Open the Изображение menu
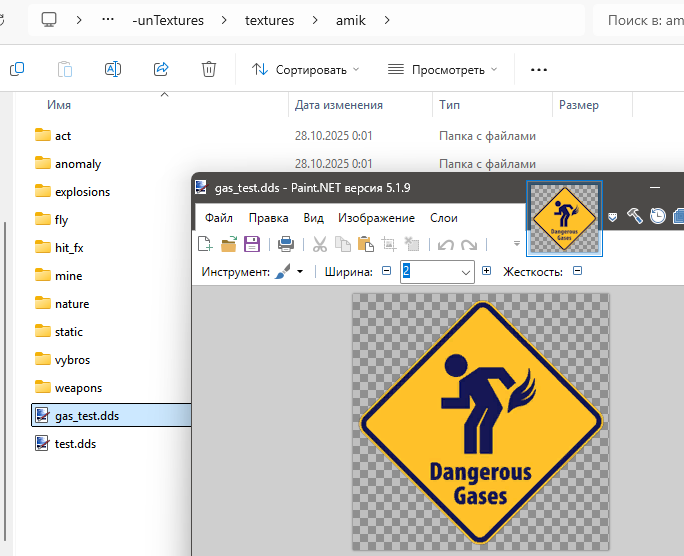684x556 pixels. 376,217
